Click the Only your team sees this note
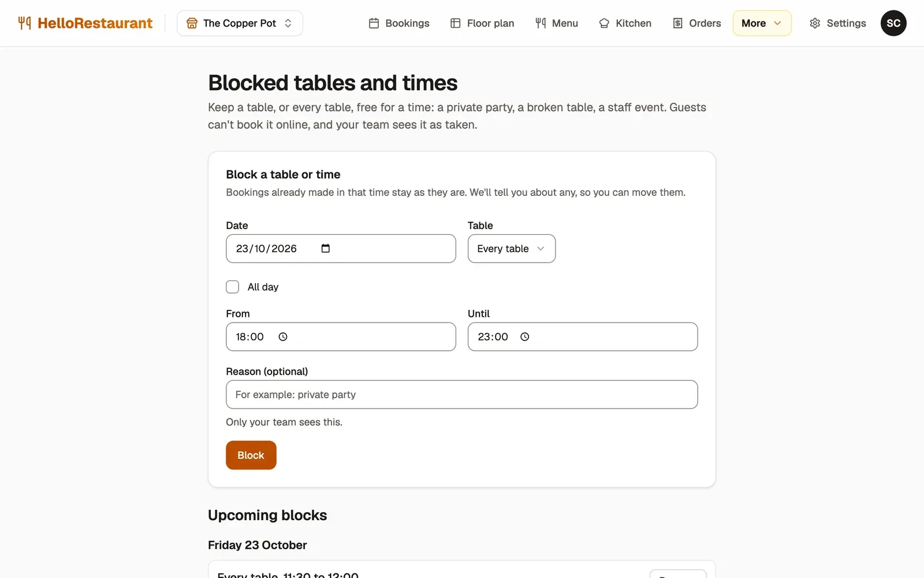The width and height of the screenshot is (924, 578). point(284,422)
